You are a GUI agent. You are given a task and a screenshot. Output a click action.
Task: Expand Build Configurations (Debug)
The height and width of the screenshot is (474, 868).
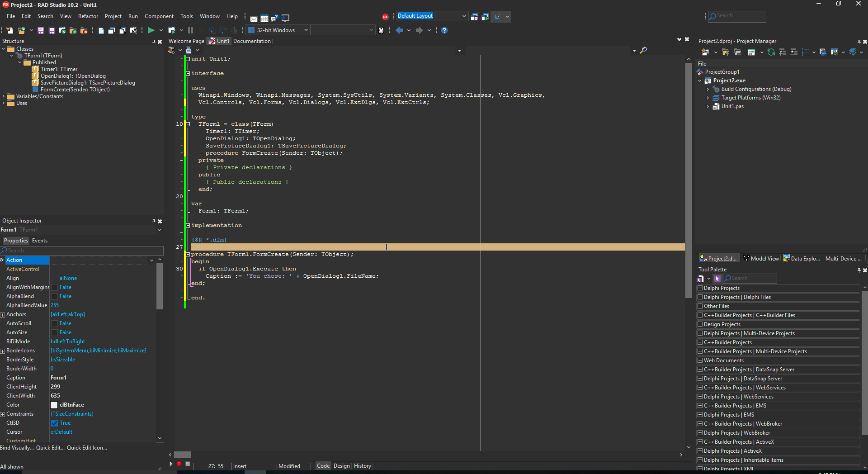[x=708, y=89]
